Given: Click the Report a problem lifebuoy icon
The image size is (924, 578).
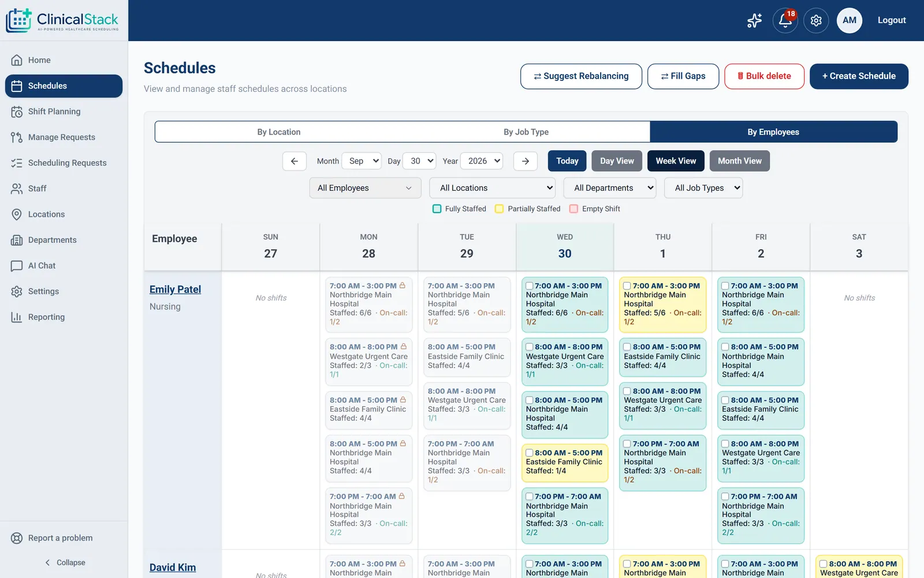Looking at the screenshot, I should pyautogui.click(x=17, y=538).
